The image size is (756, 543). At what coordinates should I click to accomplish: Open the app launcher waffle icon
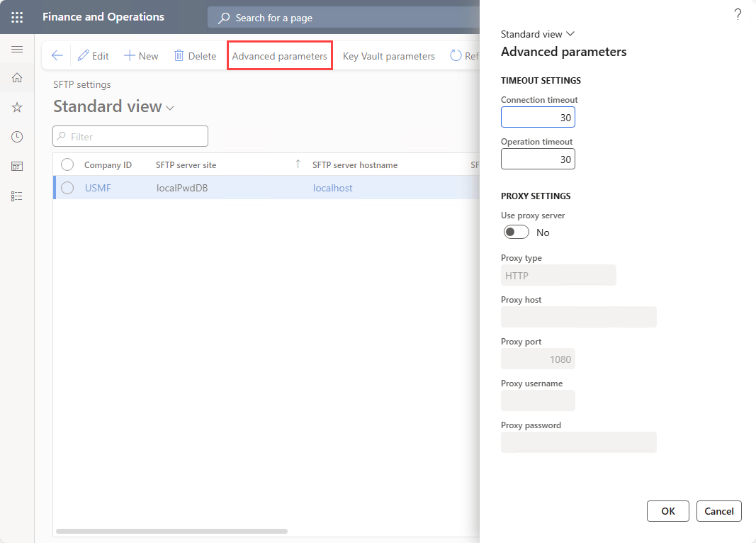17,17
